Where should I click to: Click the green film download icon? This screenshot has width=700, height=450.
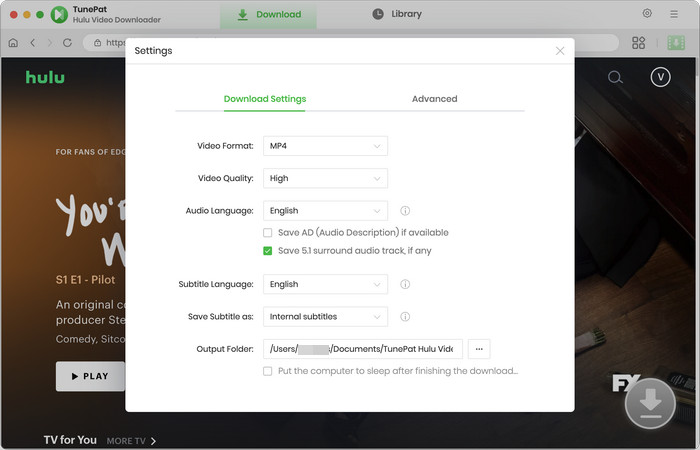pos(676,43)
